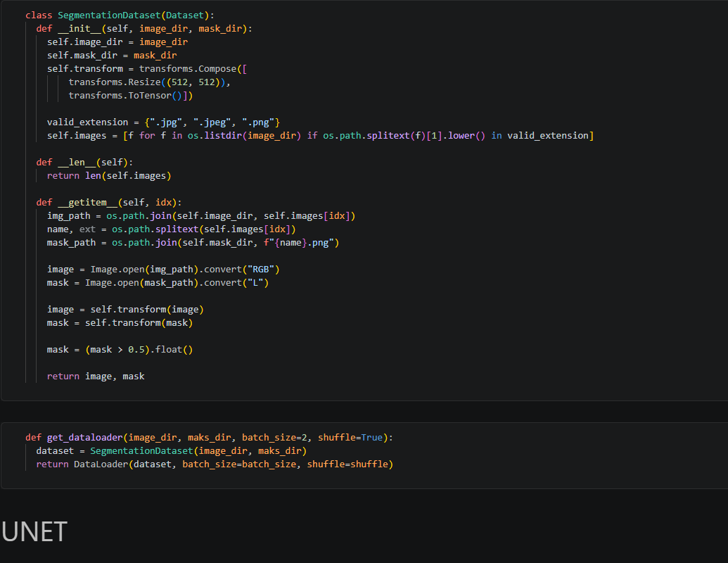The height and width of the screenshot is (563, 728).
Task: Click dataset = SegmentationDataset line
Action: click(x=171, y=451)
